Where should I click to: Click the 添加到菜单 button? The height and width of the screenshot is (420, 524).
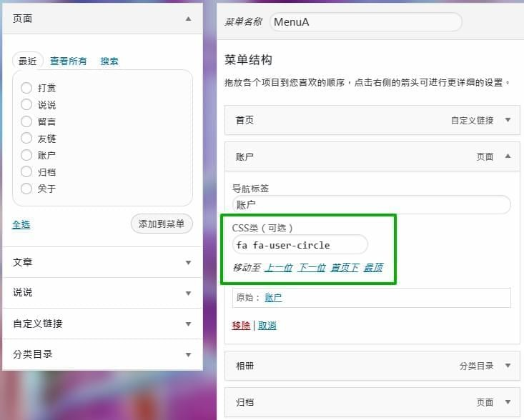click(162, 224)
